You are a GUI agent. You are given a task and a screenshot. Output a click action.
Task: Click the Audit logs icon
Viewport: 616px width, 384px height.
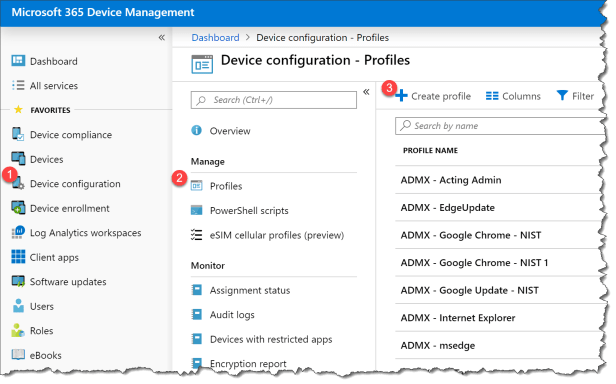click(x=196, y=314)
